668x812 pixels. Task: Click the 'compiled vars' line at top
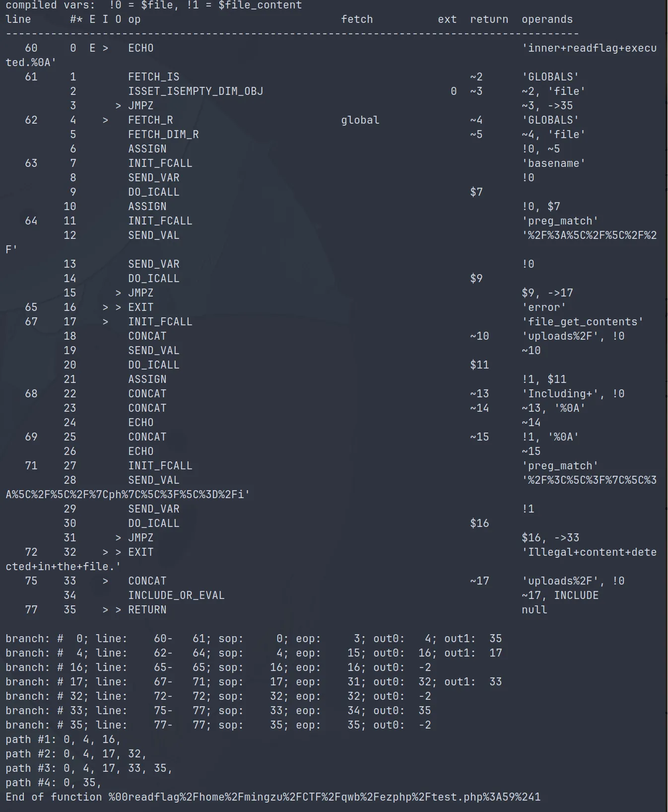(153, 5)
